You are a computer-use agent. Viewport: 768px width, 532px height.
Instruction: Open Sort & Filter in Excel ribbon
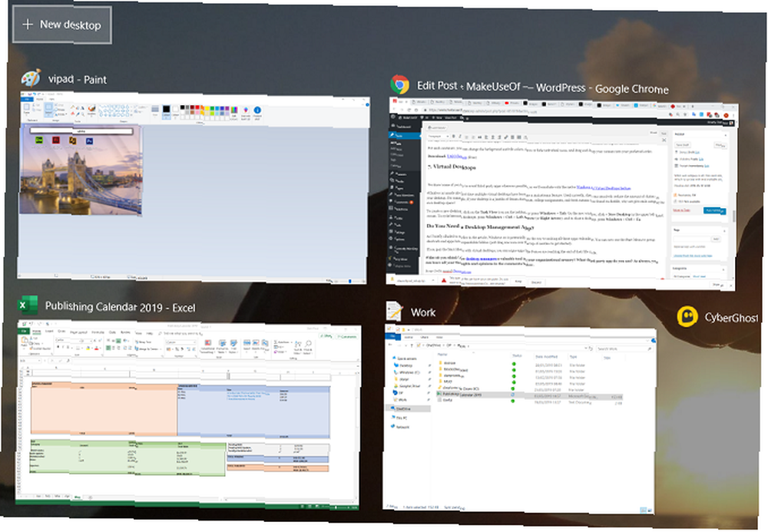point(297,347)
